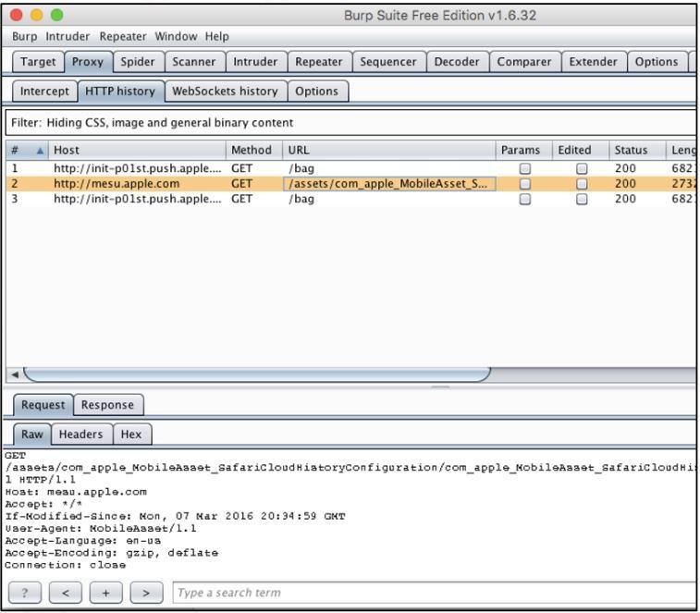This screenshot has height=613, width=700.
Task: Click the If-Modified-Since header line
Action: pos(175,516)
